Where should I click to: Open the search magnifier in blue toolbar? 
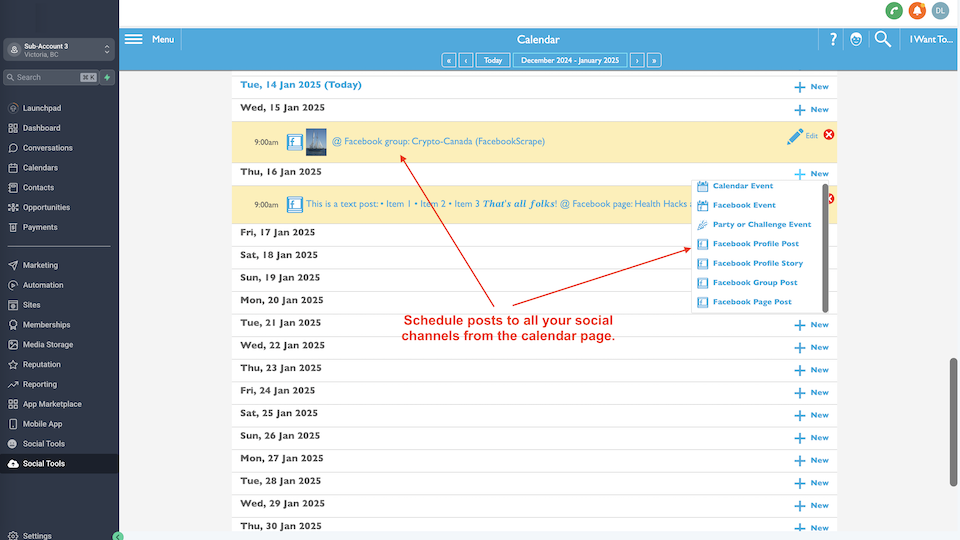point(882,40)
